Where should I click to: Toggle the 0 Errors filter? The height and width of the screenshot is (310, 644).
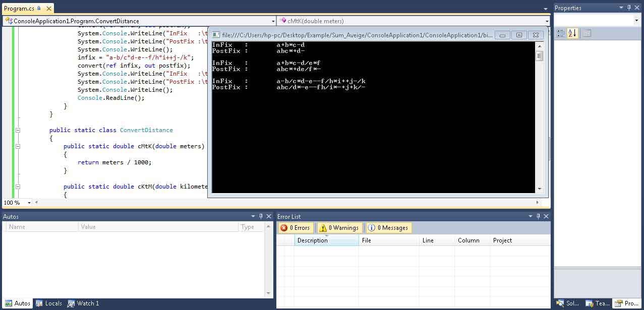(295, 228)
